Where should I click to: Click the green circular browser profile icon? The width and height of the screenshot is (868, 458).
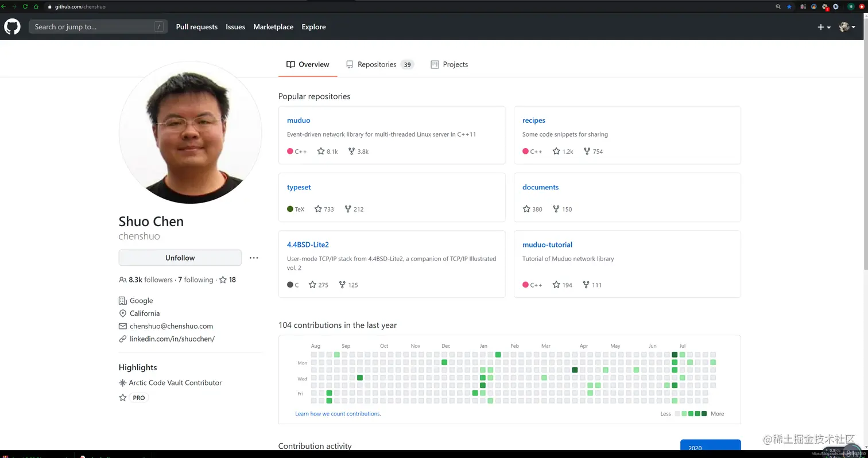(x=851, y=6)
